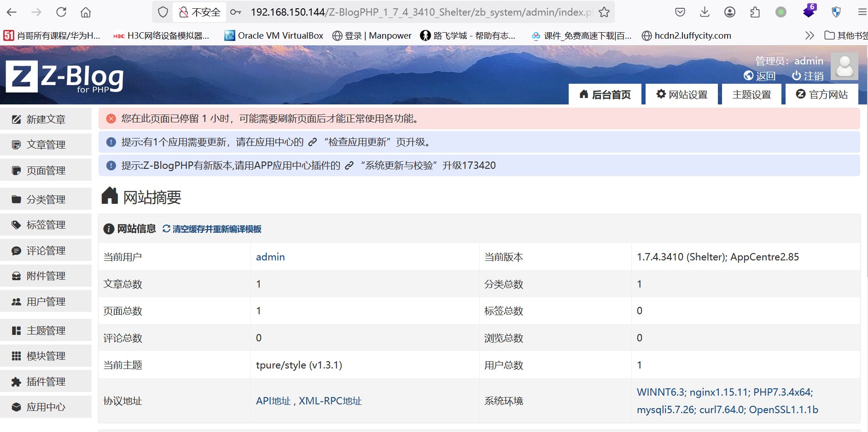
Task: Open the XML-RPC地址 link
Action: (330, 401)
